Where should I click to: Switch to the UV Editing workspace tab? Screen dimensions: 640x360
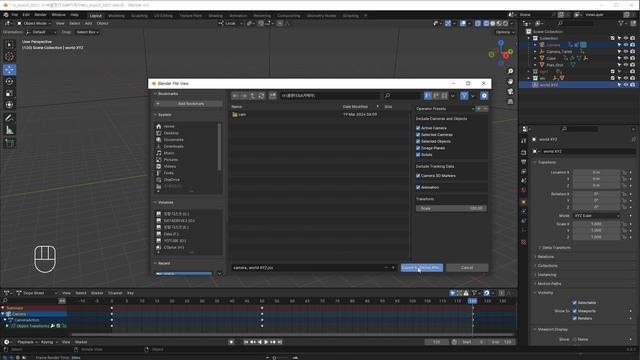pos(163,16)
